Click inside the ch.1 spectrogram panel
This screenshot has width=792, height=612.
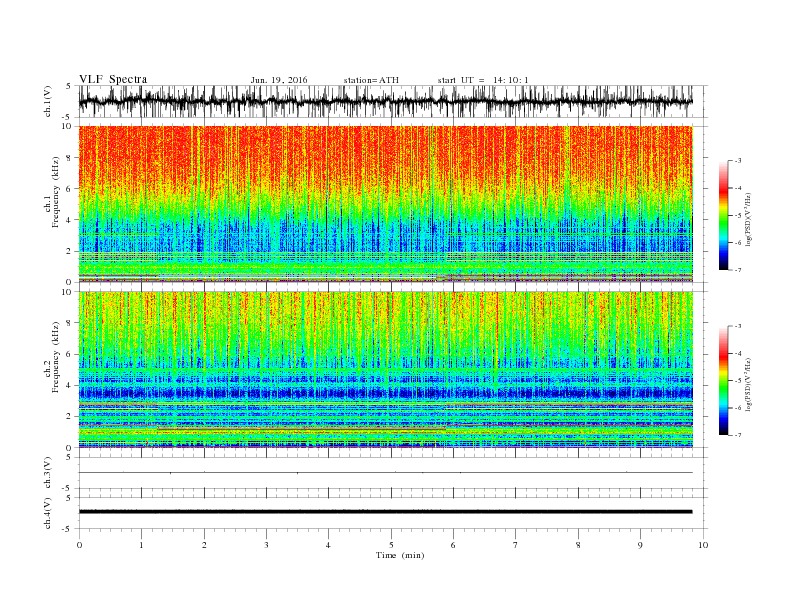[x=385, y=204]
